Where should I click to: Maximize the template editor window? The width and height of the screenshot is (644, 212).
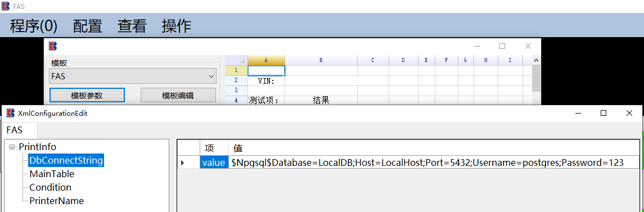tap(502, 46)
